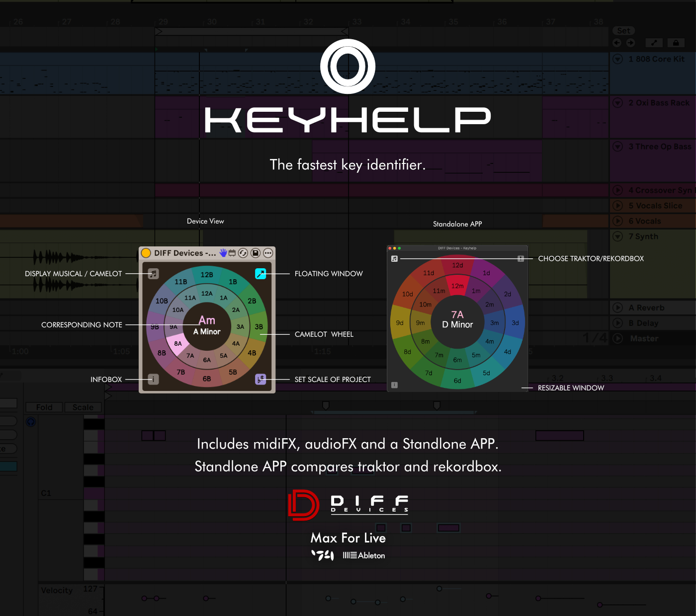This screenshot has height=616, width=696.
Task: Collapse the 1 808 Core Kit track
Action: coord(618,59)
